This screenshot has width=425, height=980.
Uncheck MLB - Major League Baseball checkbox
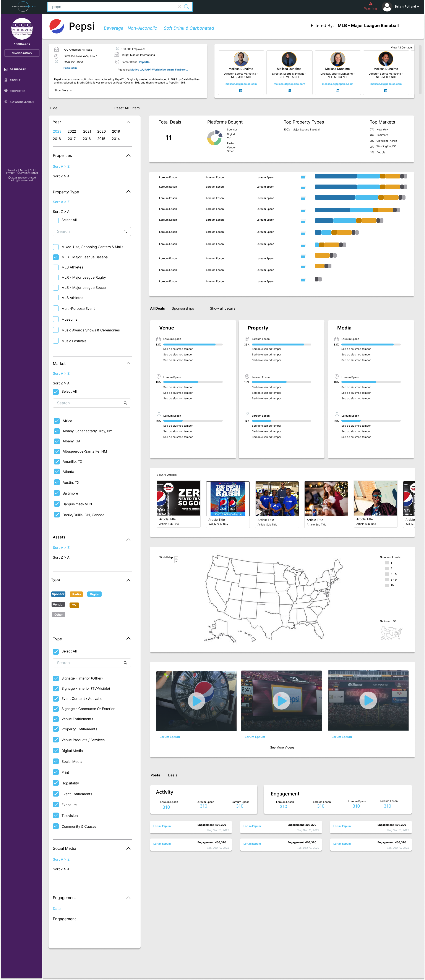56,257
